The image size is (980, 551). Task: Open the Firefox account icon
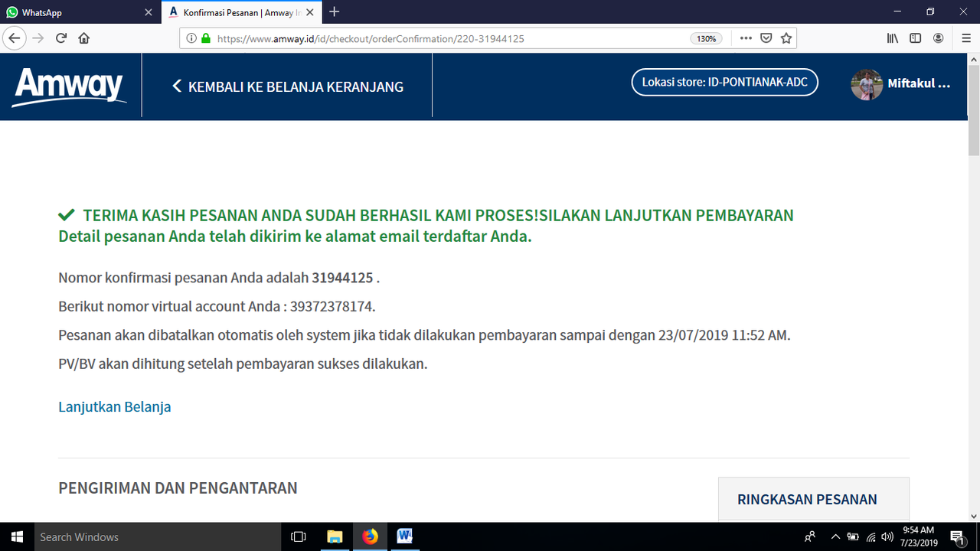(x=939, y=38)
